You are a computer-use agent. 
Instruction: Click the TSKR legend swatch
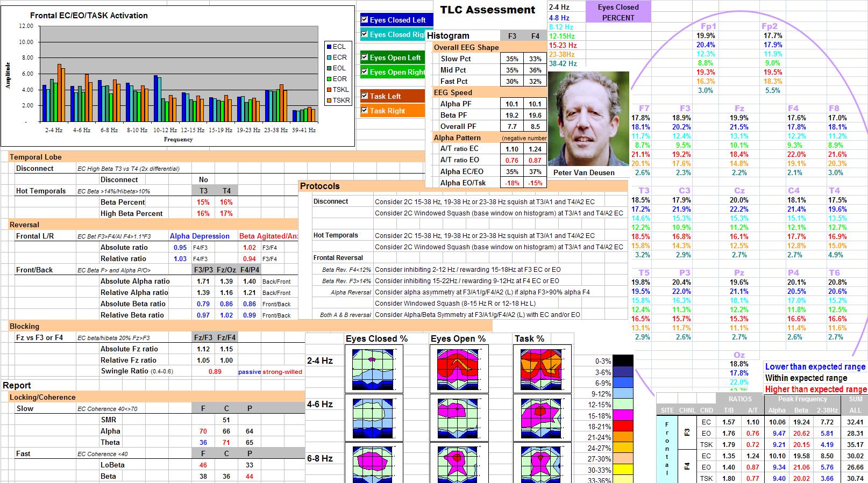[x=329, y=100]
